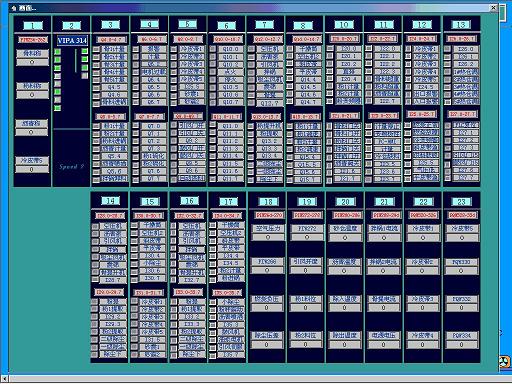Select module slot 23 header
This screenshot has height=384, width=512.
point(461,202)
